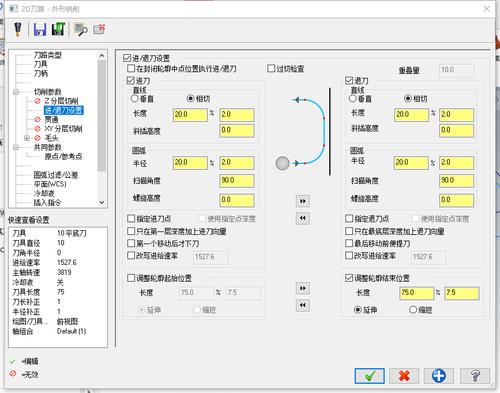
Task: Confirm with the green checkmark OK button
Action: [369, 376]
